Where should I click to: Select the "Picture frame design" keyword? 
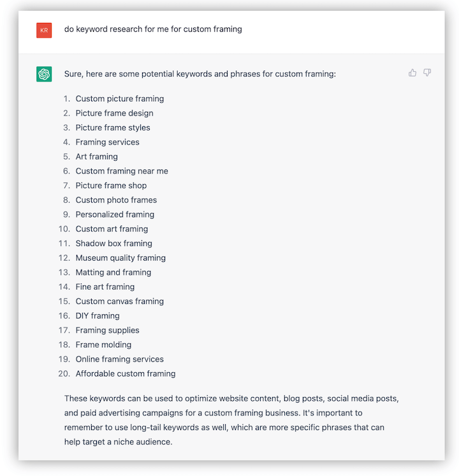pyautogui.click(x=114, y=113)
